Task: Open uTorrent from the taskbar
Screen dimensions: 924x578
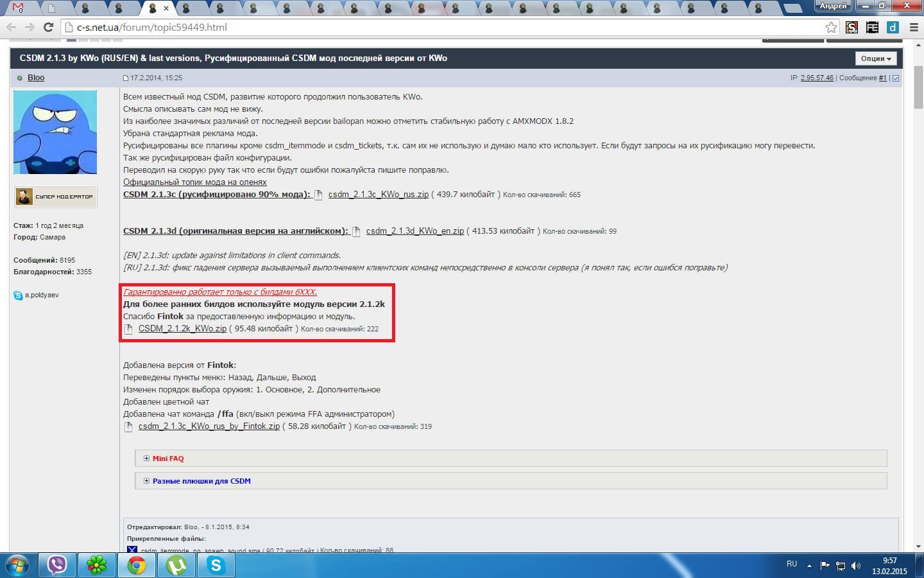Action: [176, 565]
